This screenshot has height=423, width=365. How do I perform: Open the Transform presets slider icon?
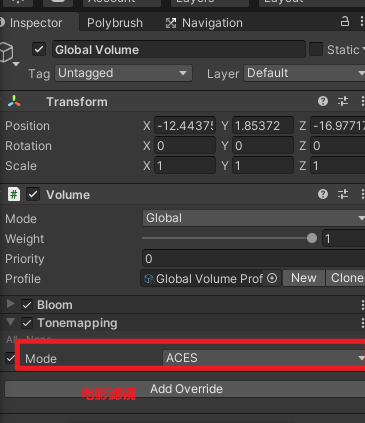pos(343,101)
